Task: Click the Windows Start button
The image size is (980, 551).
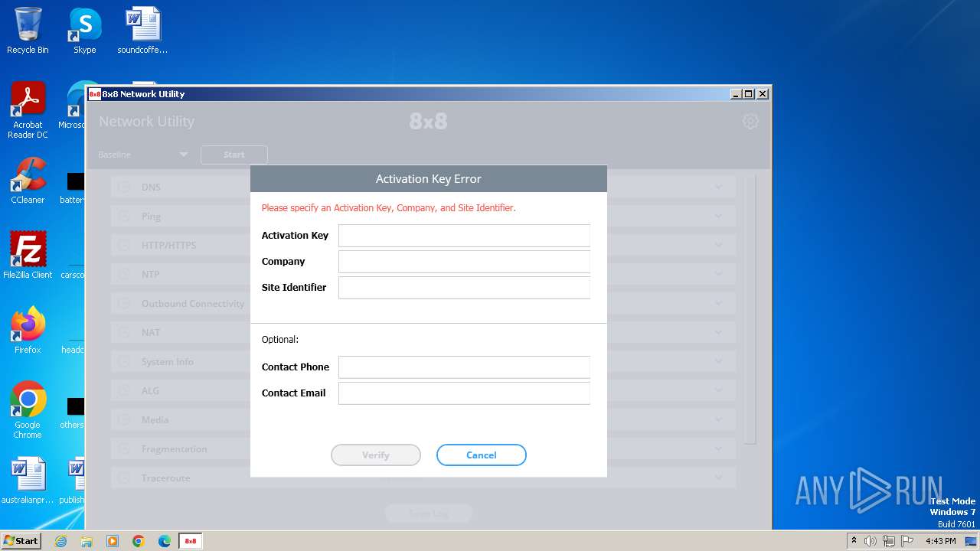Action: pyautogui.click(x=21, y=540)
